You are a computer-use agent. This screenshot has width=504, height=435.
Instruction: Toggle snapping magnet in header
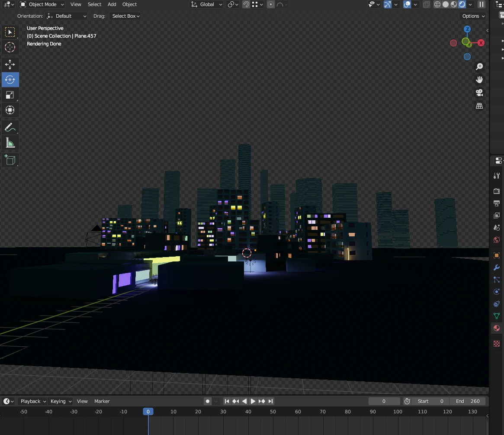point(246,4)
